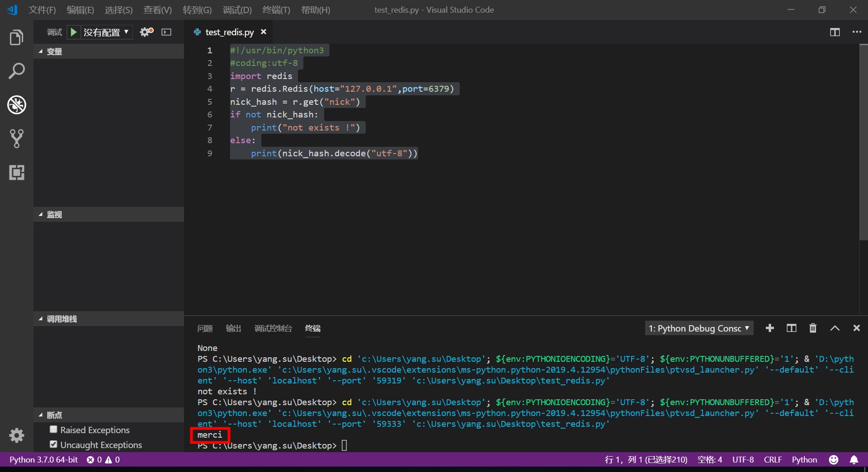Click the 'None' output line in terminal

point(208,348)
